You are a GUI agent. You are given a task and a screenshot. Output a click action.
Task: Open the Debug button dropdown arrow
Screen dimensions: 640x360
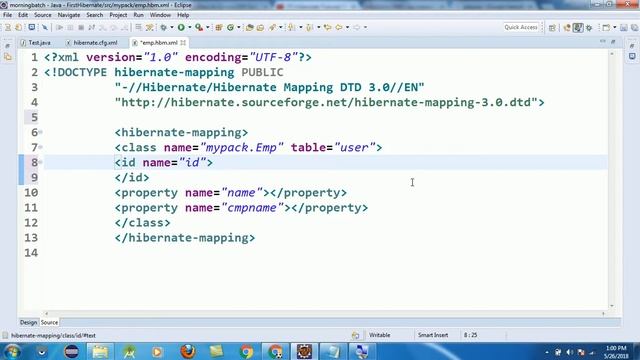[172, 27]
